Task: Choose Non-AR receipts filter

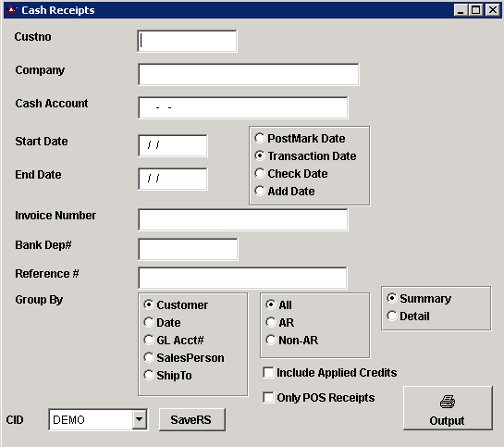Action: [271, 340]
